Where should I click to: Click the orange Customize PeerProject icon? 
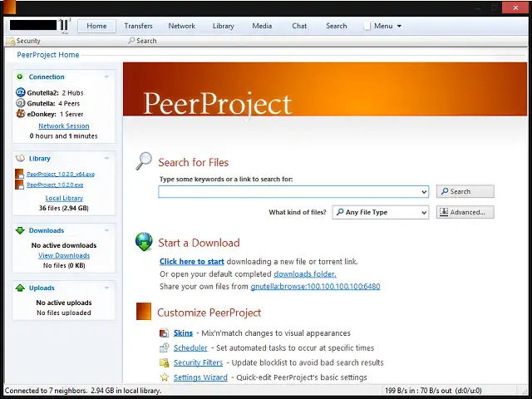144,311
